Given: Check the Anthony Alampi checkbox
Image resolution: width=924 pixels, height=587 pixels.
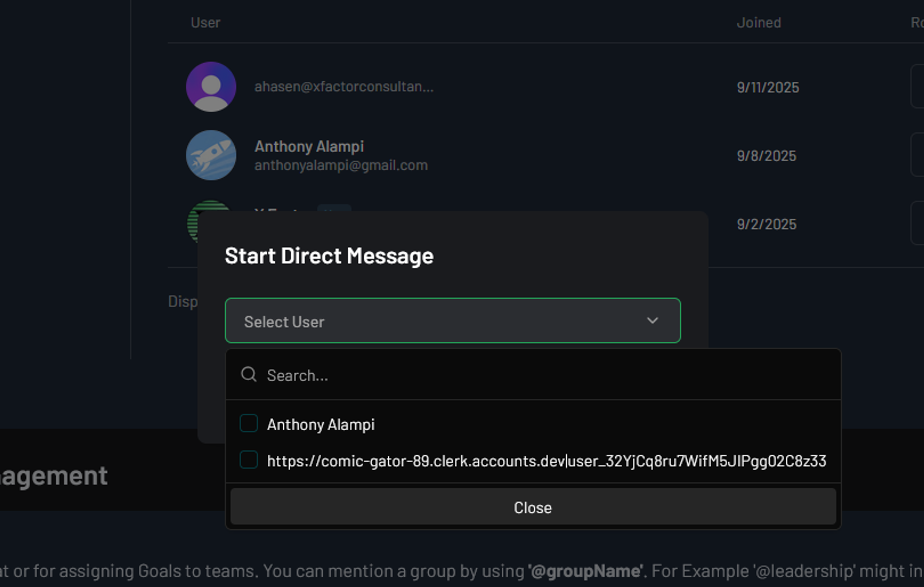Looking at the screenshot, I should (x=249, y=423).
